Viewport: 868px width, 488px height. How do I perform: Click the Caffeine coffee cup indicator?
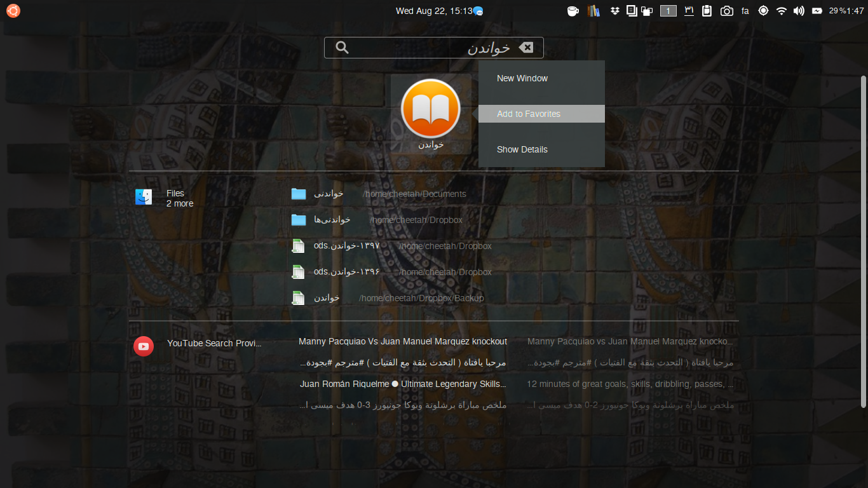point(573,11)
